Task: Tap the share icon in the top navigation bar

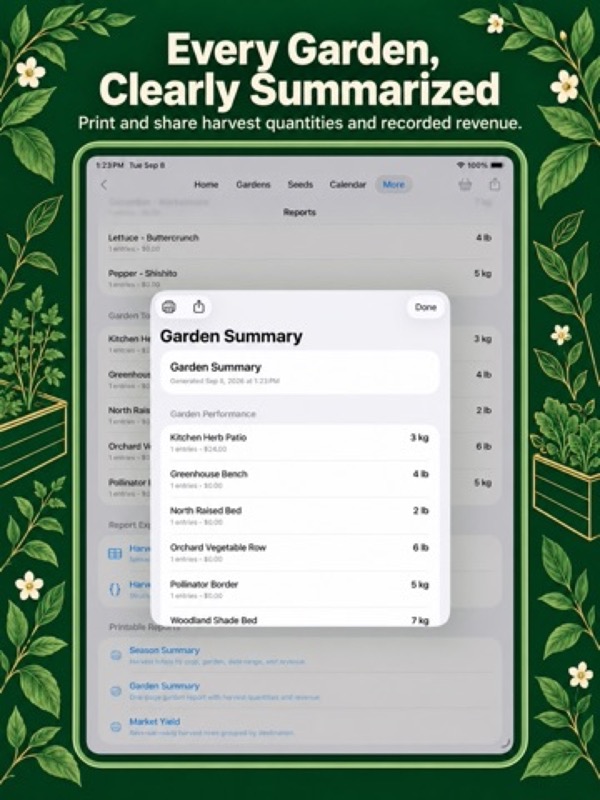Action: (494, 184)
